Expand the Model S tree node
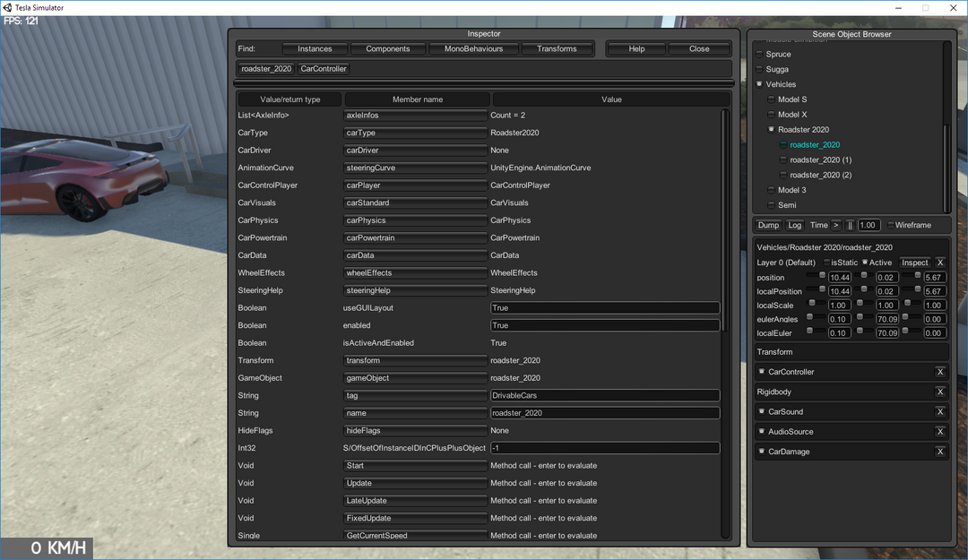The width and height of the screenshot is (968, 560). click(x=771, y=99)
